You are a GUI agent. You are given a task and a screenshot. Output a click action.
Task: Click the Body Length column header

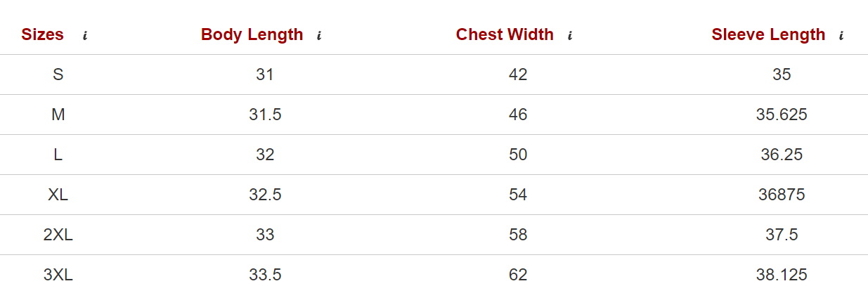(x=252, y=34)
